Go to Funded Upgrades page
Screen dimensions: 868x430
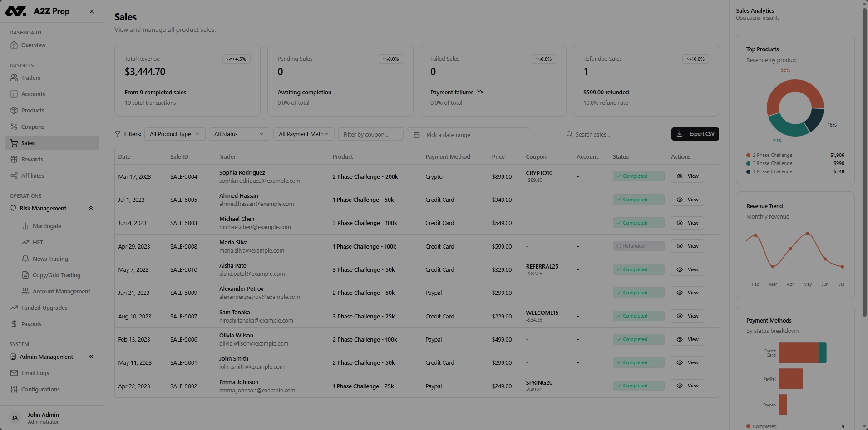pos(44,308)
